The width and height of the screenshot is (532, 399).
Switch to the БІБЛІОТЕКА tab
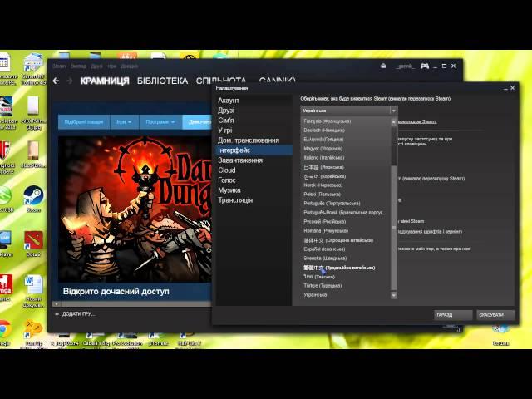(x=163, y=81)
